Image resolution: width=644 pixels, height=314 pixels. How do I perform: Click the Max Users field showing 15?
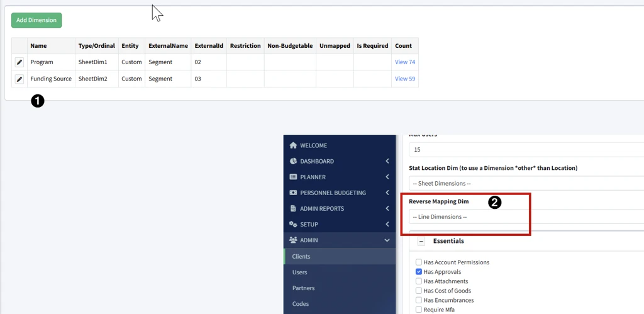click(x=526, y=150)
